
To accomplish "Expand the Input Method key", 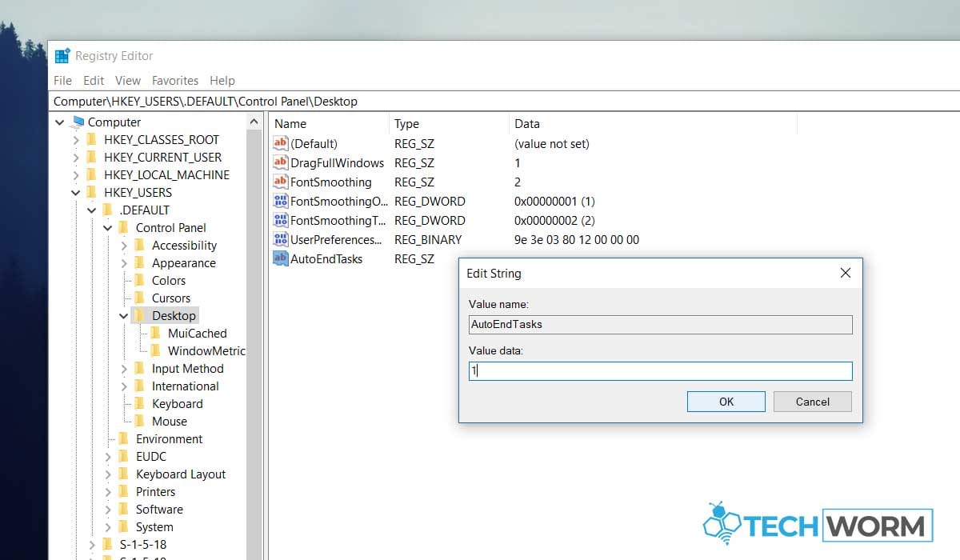I will coord(124,369).
